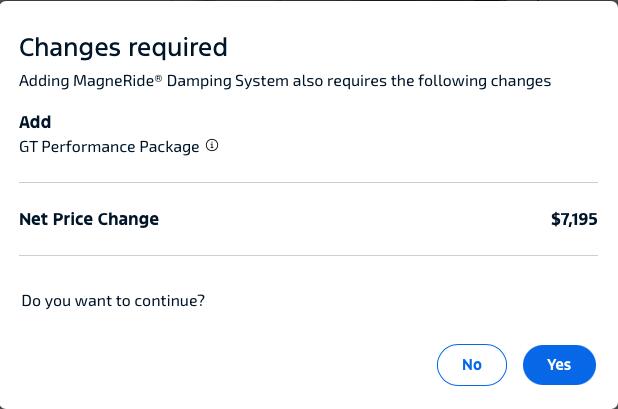Click the word required in the heading
Viewport: 618px width, 409px height.
coord(178,48)
